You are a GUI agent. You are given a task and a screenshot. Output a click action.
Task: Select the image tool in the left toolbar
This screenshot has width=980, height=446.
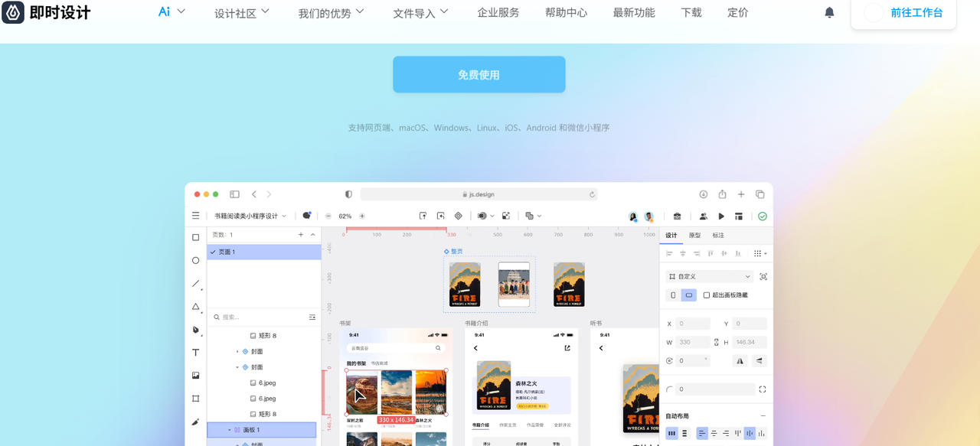pyautogui.click(x=195, y=376)
